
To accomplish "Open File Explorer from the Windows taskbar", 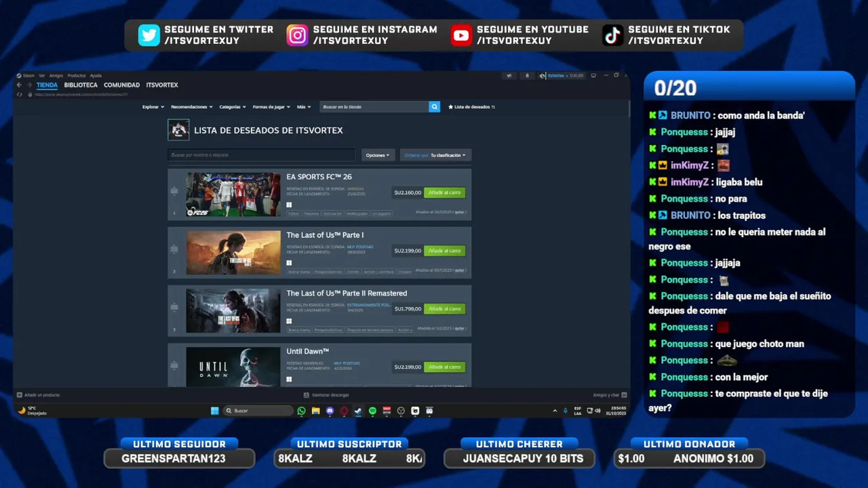I will click(315, 411).
